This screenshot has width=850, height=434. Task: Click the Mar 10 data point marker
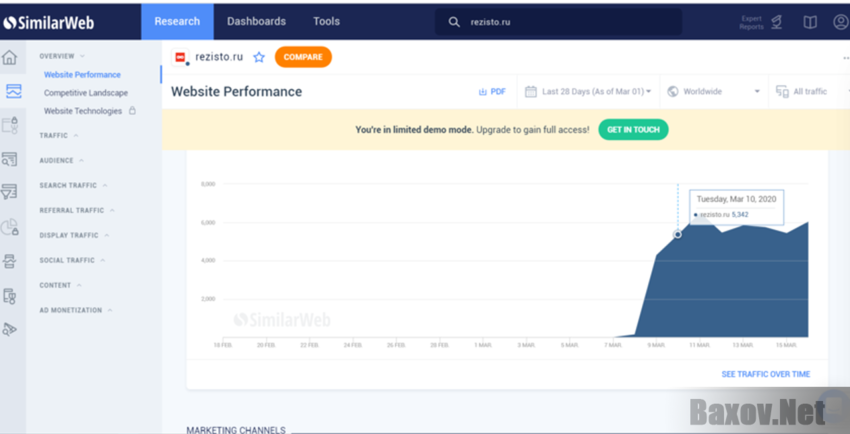[678, 234]
